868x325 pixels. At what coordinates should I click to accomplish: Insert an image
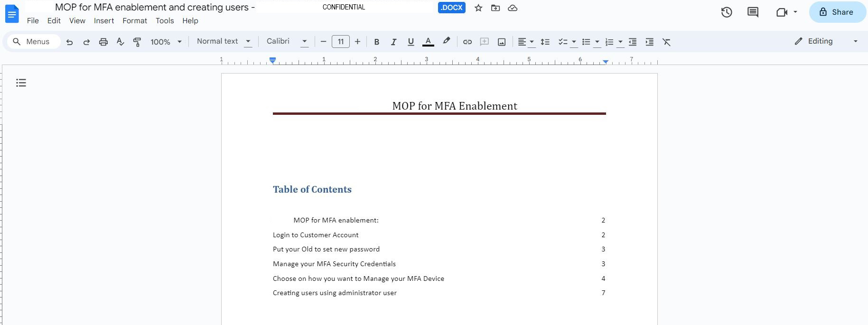click(x=502, y=42)
